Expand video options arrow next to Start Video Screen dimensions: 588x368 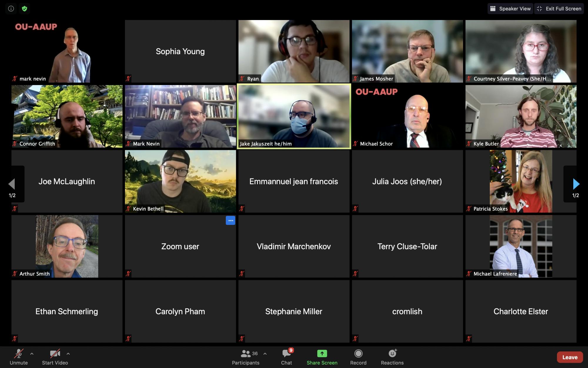click(x=68, y=354)
